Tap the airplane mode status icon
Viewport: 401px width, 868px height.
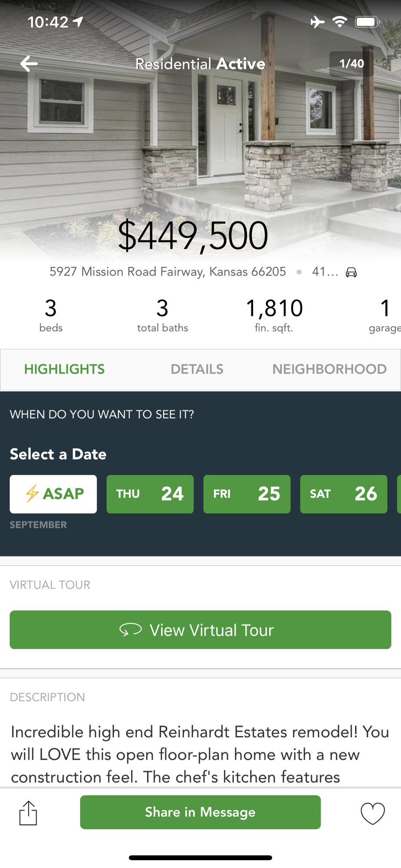tap(318, 22)
